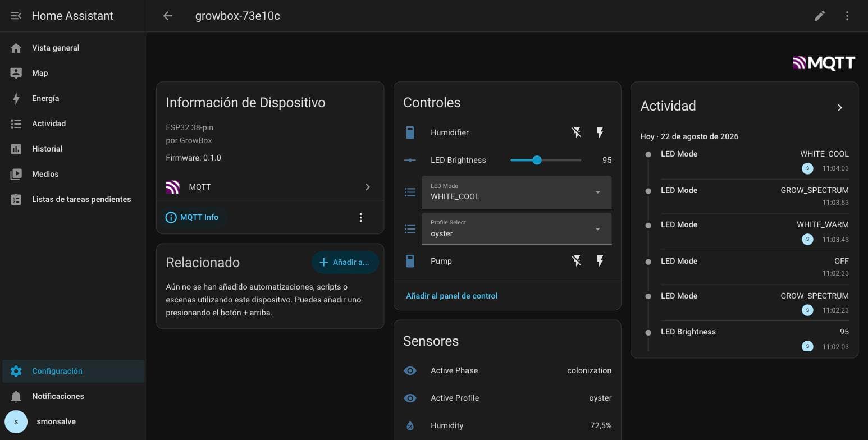Viewport: 868px width, 440px height.
Task: Click the Añadir a... button
Action: point(345,262)
